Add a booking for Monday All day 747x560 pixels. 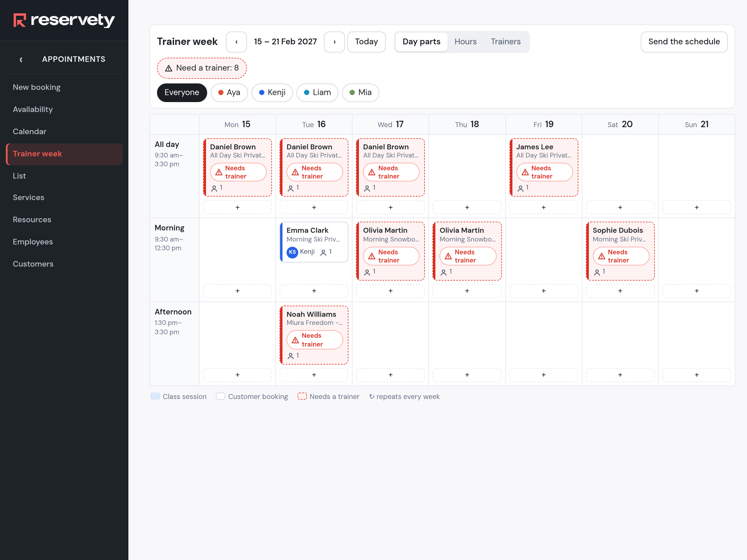click(238, 207)
